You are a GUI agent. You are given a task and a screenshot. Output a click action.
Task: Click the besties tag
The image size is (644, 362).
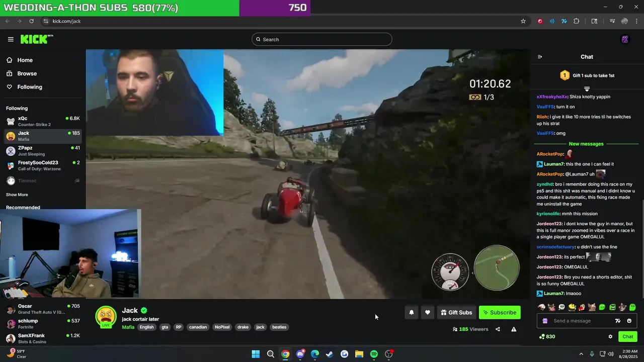coord(279,327)
